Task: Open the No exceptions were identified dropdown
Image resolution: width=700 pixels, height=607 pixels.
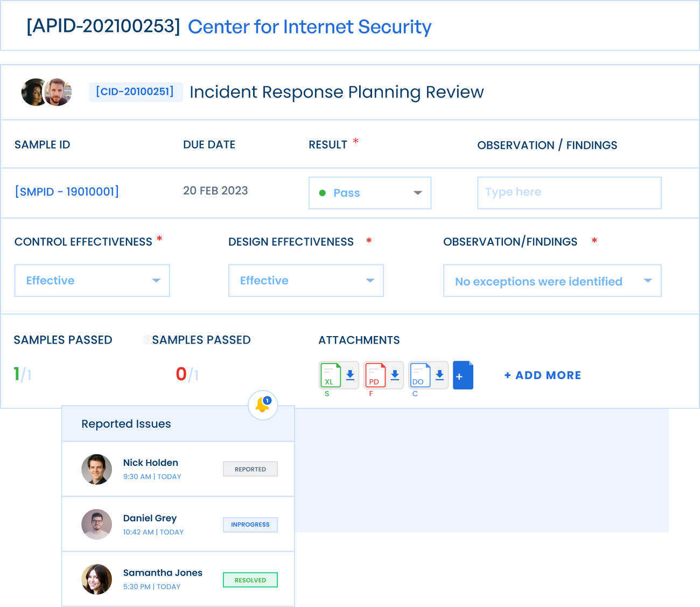Action: (x=552, y=281)
